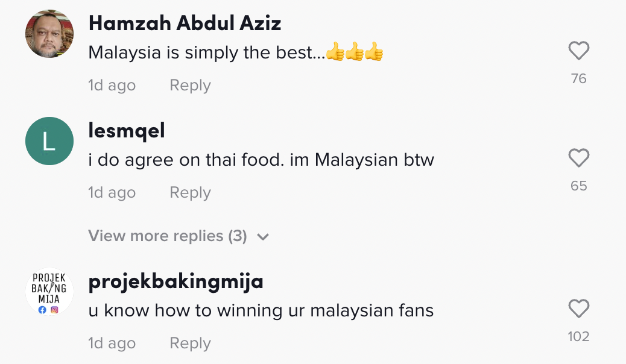Expand View more replies (3)
Screen dimensions: 626x364
pyautogui.click(x=168, y=236)
